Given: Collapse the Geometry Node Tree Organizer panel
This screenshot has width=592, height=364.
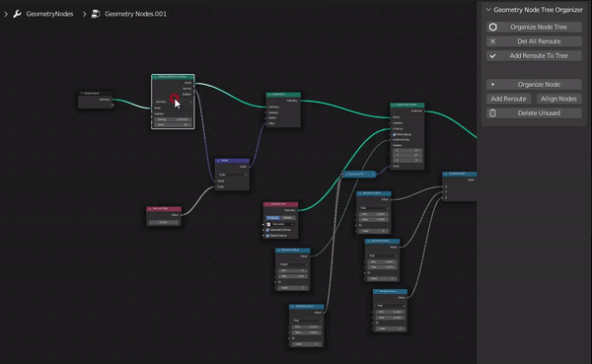Looking at the screenshot, I should pos(488,10).
